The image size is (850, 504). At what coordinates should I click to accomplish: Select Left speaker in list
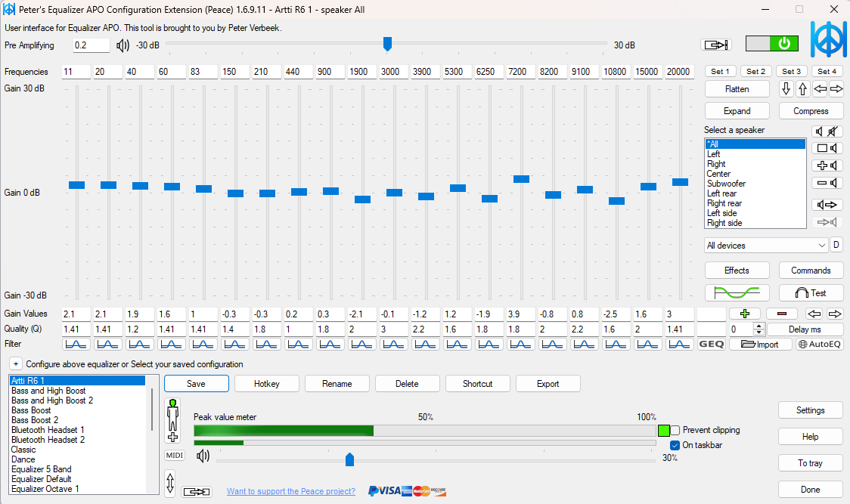(755, 154)
